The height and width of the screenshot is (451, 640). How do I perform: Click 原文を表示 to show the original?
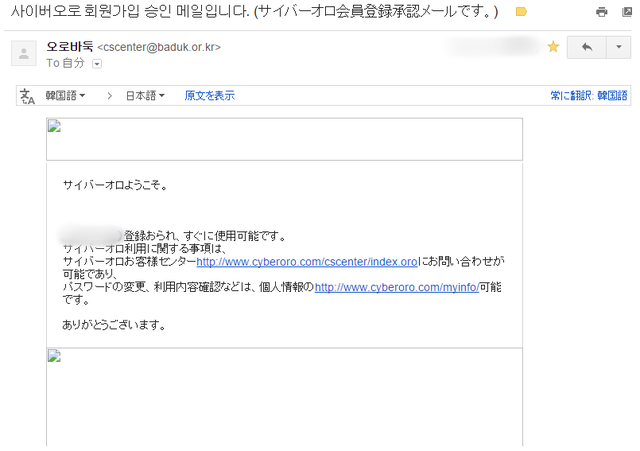[x=210, y=96]
